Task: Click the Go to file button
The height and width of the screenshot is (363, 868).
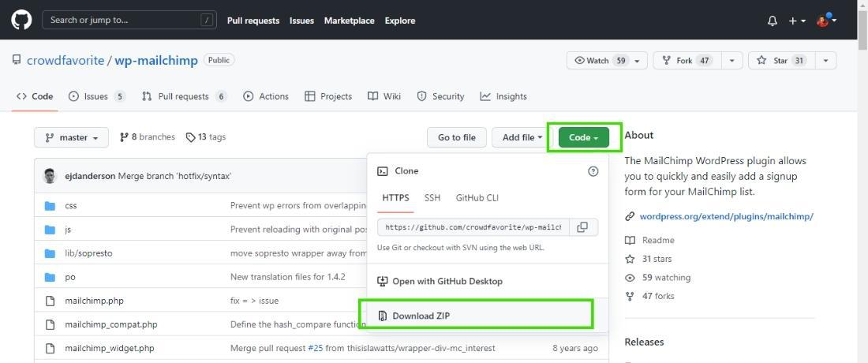Action: (x=457, y=137)
